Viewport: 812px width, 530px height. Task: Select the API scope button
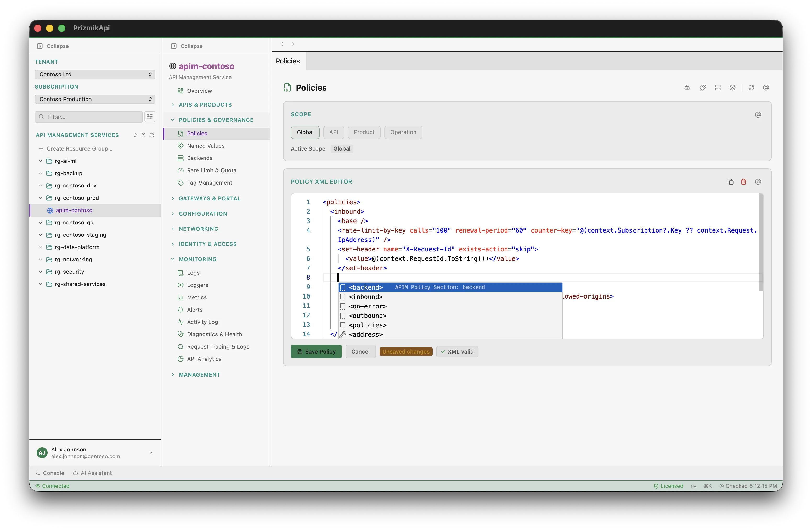(333, 132)
